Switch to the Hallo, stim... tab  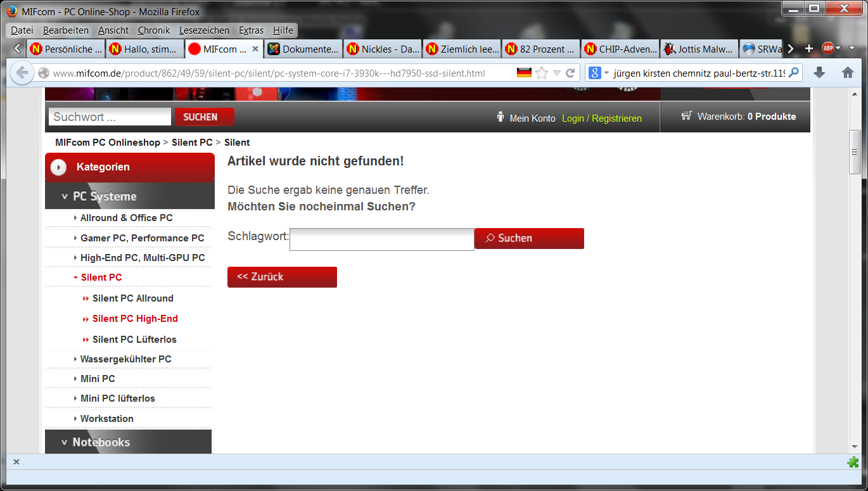point(145,49)
